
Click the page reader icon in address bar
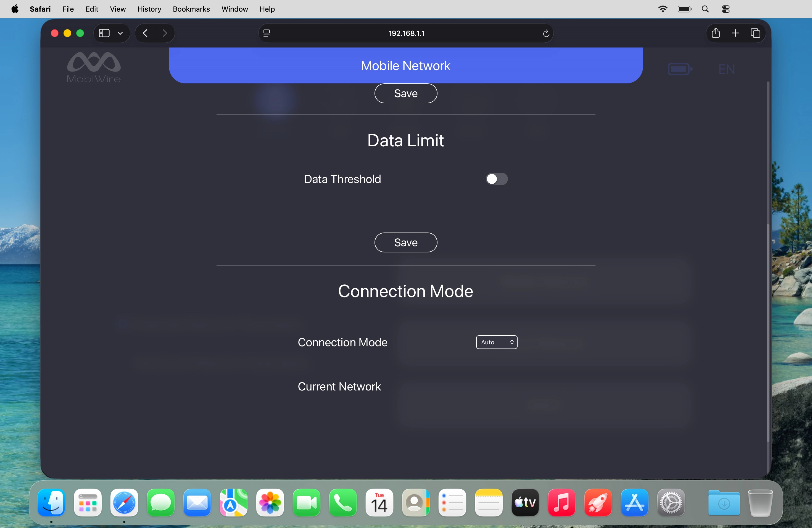267,33
